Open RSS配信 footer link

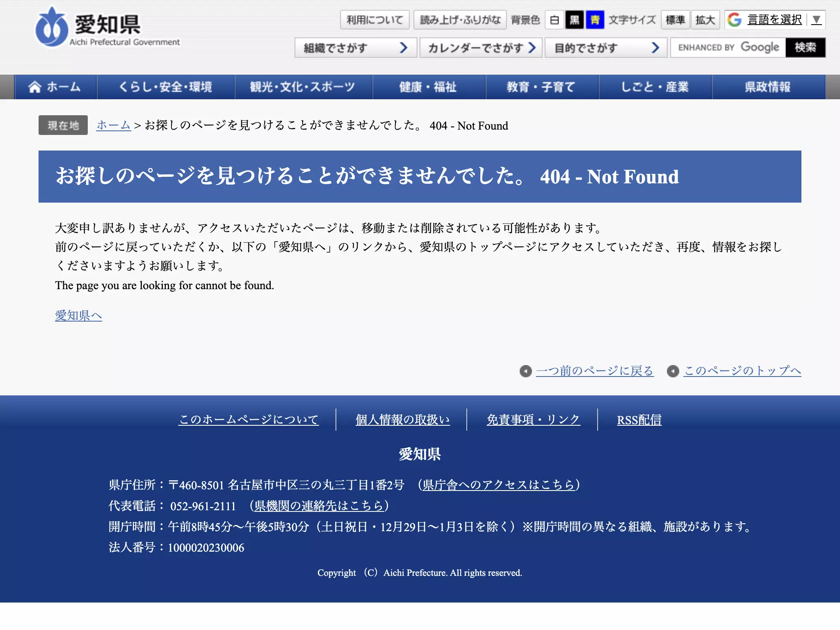click(x=639, y=420)
